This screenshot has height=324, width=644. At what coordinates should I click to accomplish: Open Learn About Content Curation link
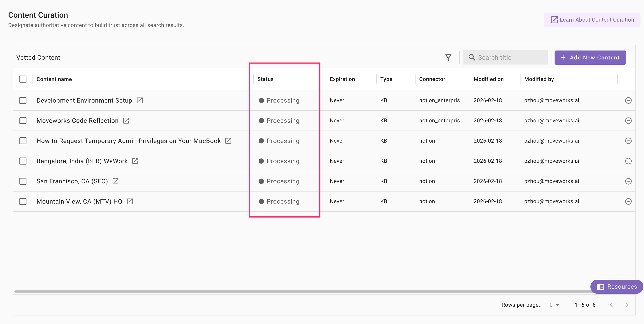[x=592, y=20]
